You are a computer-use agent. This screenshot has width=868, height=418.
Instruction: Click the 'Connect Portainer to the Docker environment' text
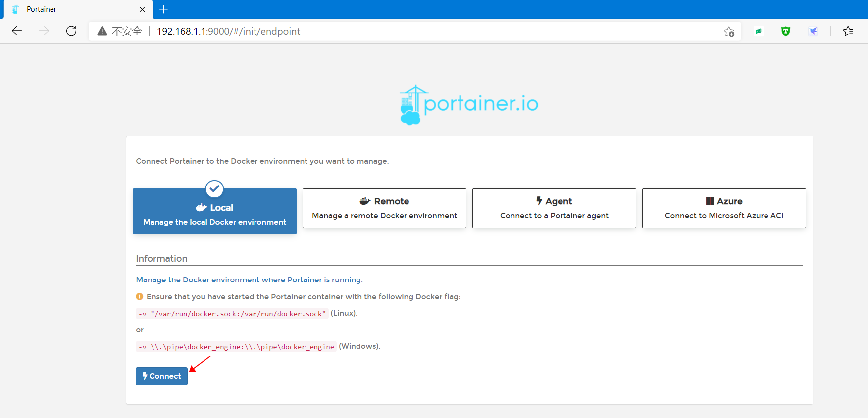[x=262, y=161]
